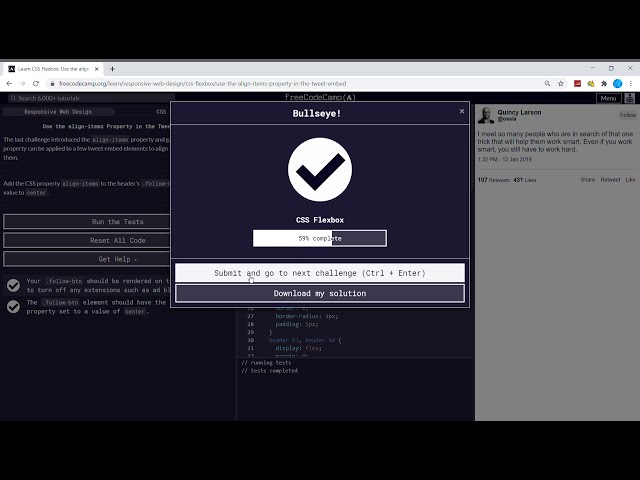Click the browser forward arrow
This screenshot has width=640, height=480.
pyautogui.click(x=22, y=84)
